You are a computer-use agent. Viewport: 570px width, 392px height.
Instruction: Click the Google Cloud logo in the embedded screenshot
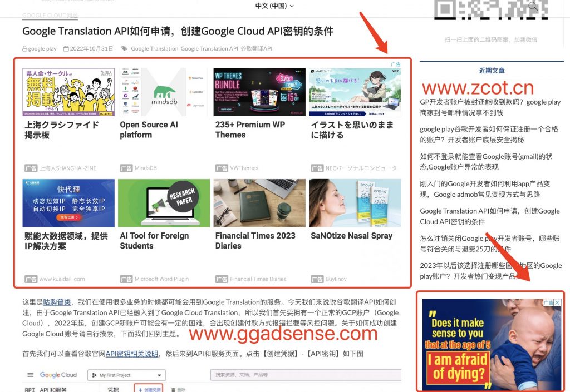[x=58, y=375]
